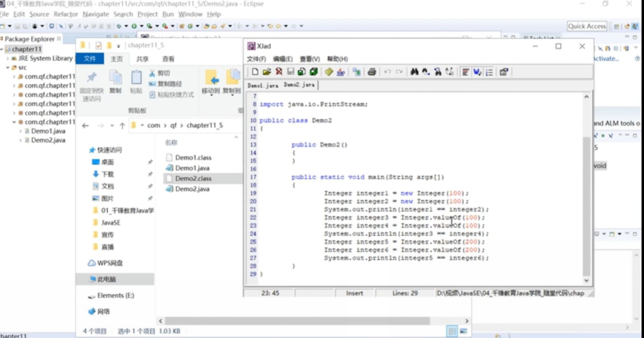Switch Explorer to large icons view using bottom-right toggle
Viewport: 644px width, 338px height.
[463, 331]
